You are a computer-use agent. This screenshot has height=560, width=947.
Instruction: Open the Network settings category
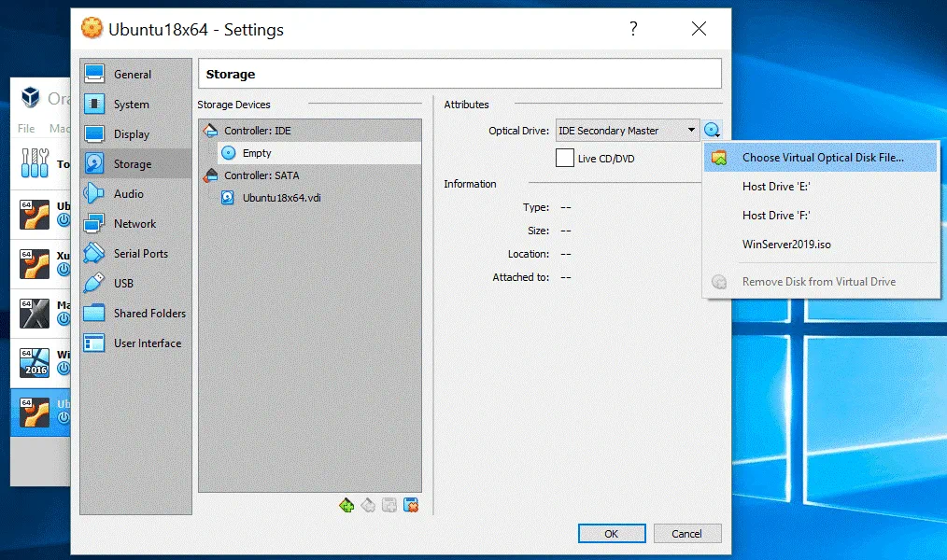click(x=134, y=224)
